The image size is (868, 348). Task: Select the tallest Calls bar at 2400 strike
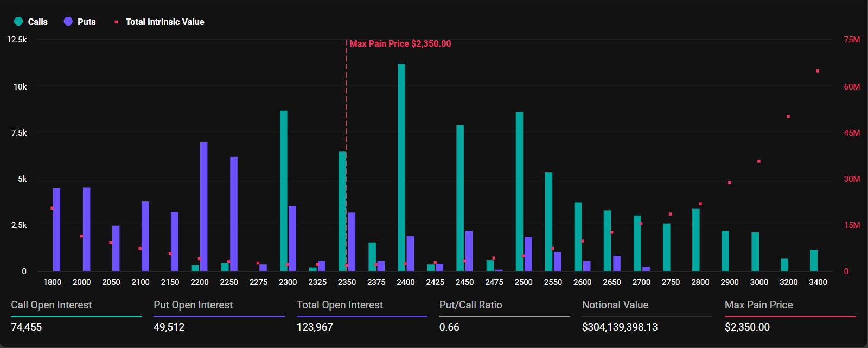401,167
